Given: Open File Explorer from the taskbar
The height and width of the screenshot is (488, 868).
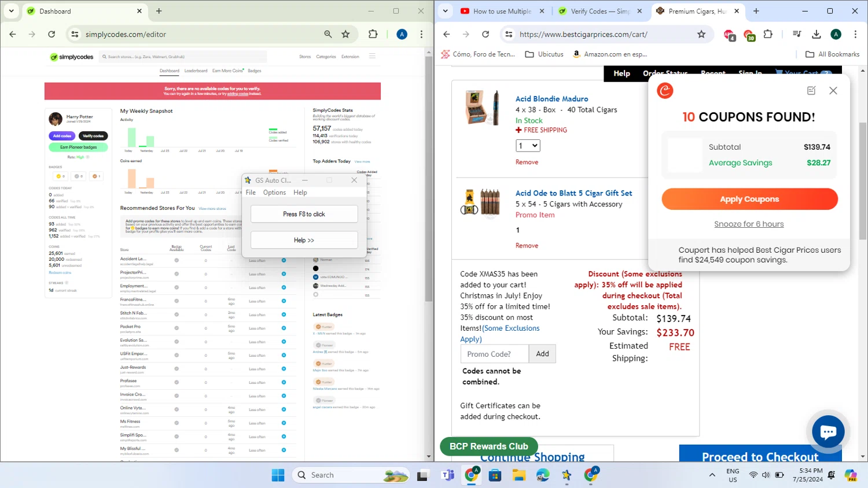Looking at the screenshot, I should pos(519,475).
